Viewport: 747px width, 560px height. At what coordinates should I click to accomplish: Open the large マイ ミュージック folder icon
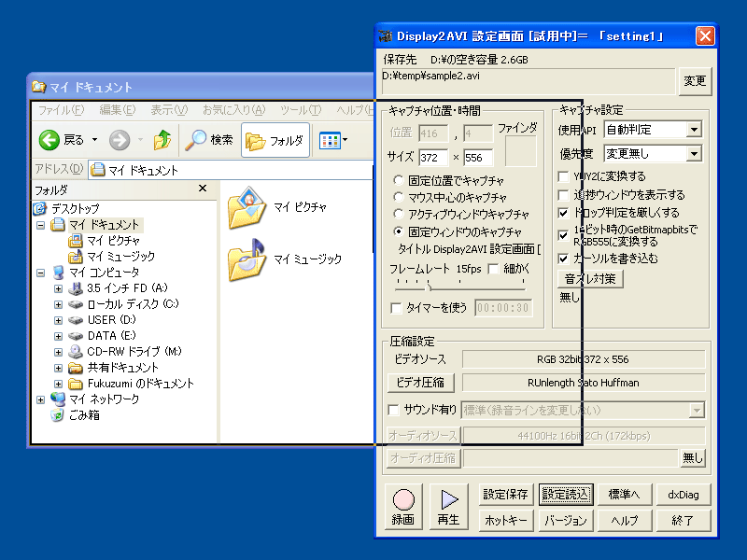247,260
